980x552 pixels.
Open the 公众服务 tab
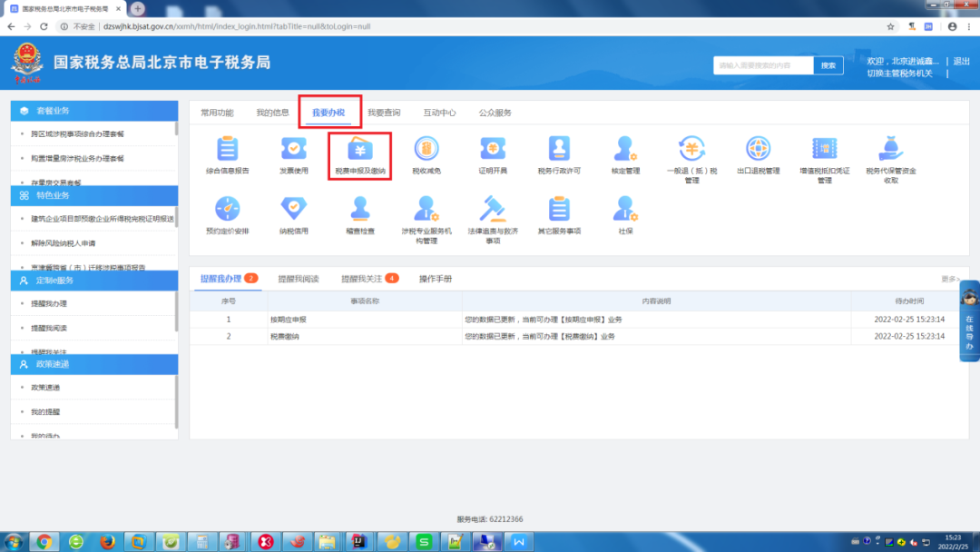pyautogui.click(x=495, y=113)
